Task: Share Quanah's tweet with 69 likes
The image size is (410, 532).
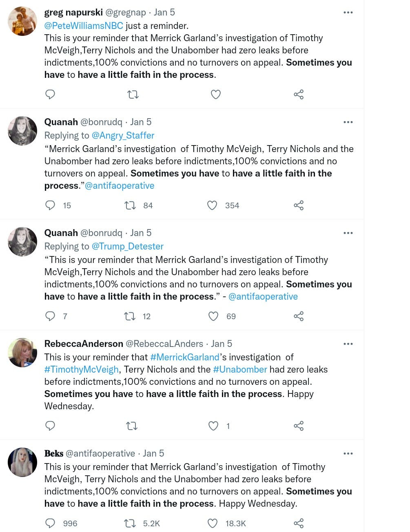Action: point(299,316)
